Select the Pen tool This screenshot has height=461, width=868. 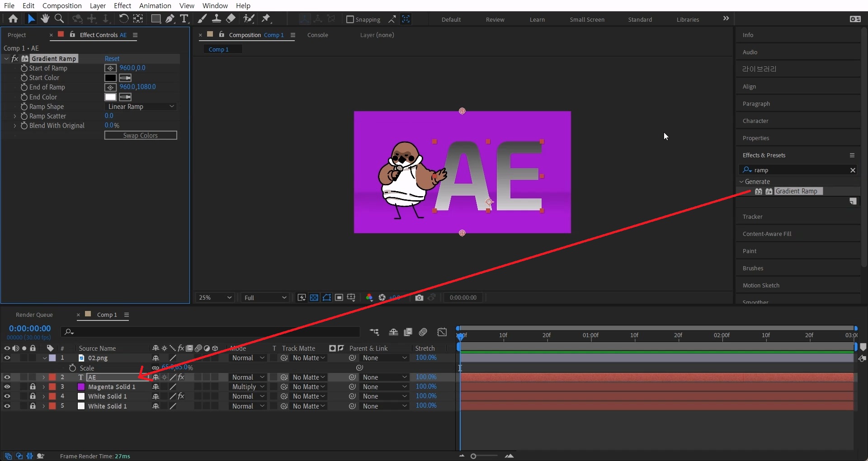170,19
